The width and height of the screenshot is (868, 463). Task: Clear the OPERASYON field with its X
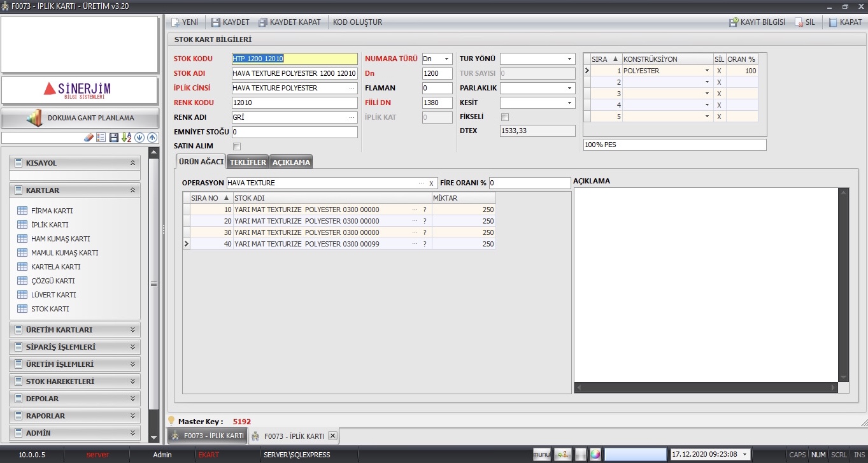pyautogui.click(x=431, y=183)
